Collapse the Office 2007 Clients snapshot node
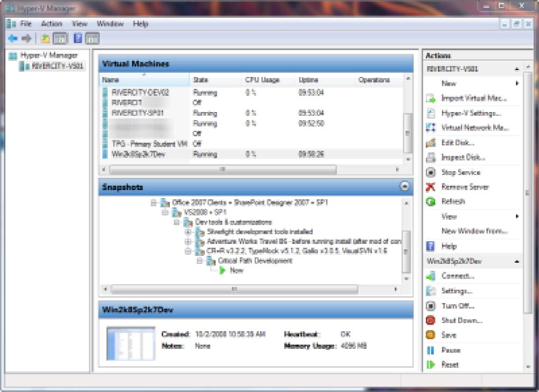 [x=154, y=203]
